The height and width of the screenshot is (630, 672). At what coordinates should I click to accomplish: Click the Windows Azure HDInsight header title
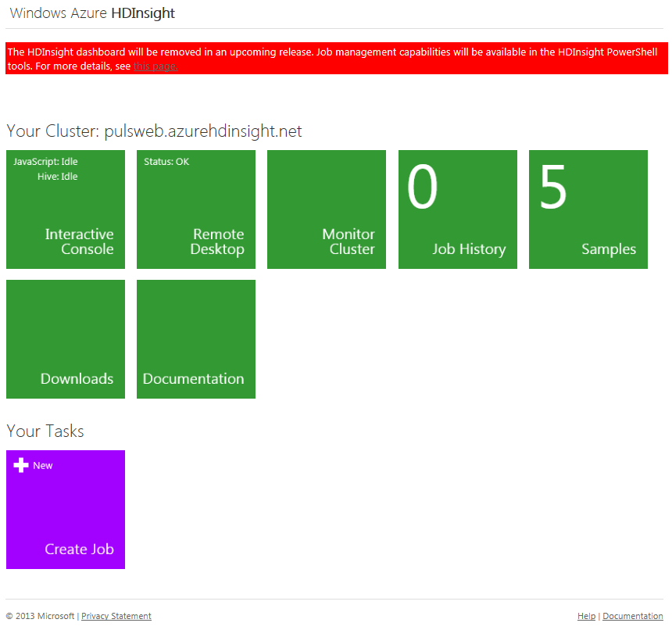(92, 13)
